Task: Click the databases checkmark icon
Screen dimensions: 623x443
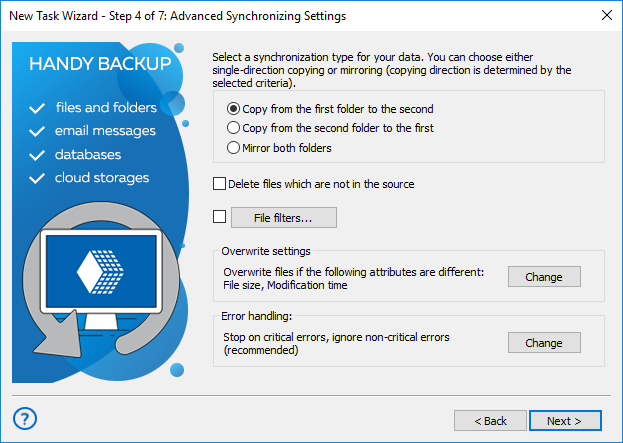Action: (38, 155)
